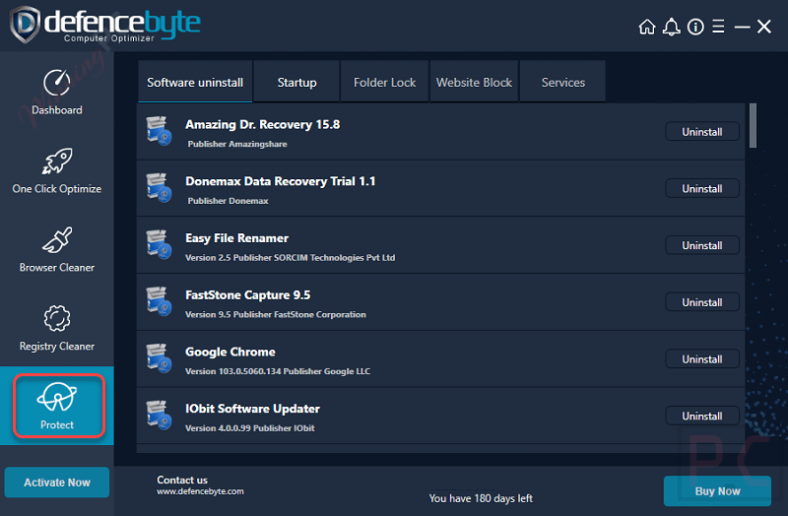Uninstall Google Chrome
The height and width of the screenshot is (516, 788).
(702, 359)
